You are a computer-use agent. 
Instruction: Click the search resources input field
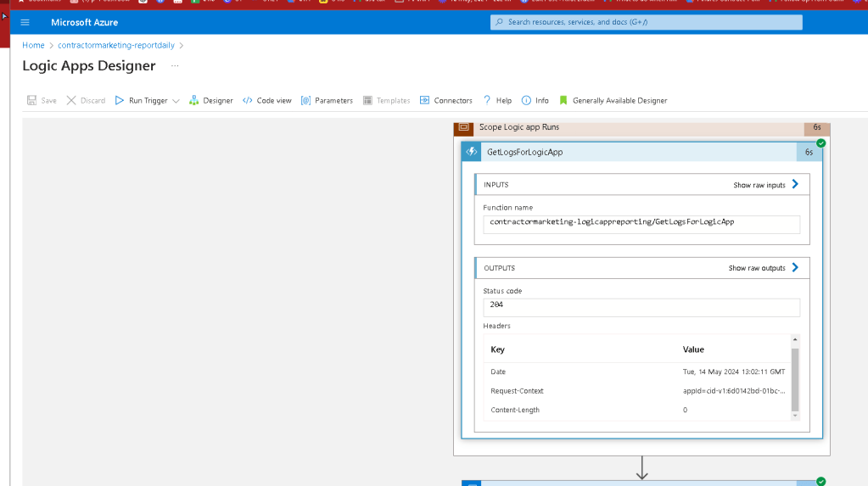coord(646,22)
